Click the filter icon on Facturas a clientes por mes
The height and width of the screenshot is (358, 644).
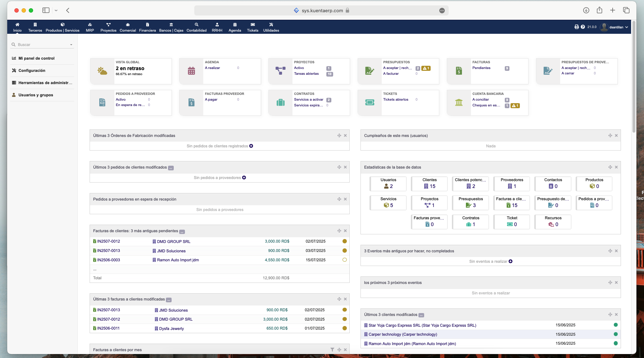332,350
